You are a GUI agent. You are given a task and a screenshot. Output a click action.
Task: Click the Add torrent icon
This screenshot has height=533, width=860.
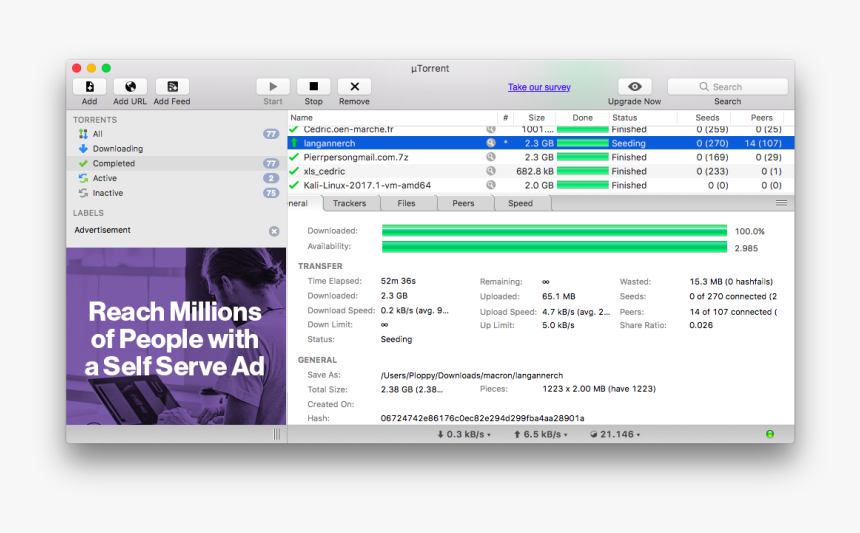(89, 87)
